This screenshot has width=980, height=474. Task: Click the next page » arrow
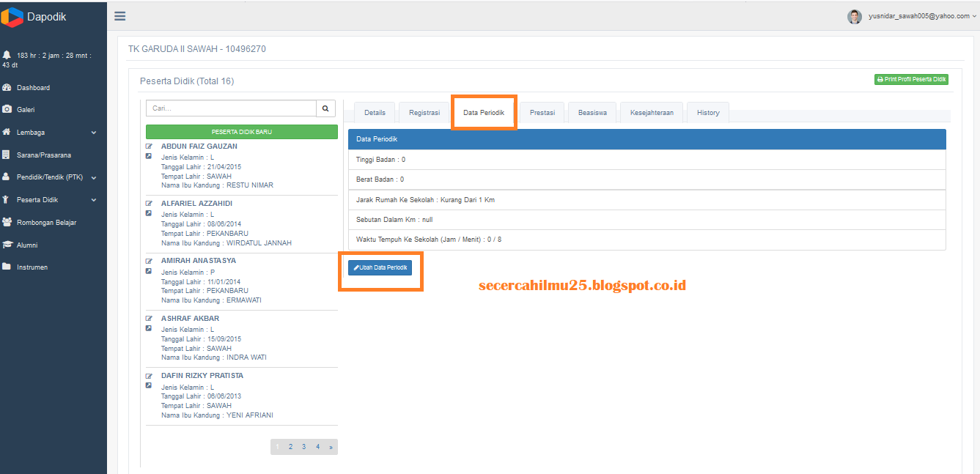(331, 446)
